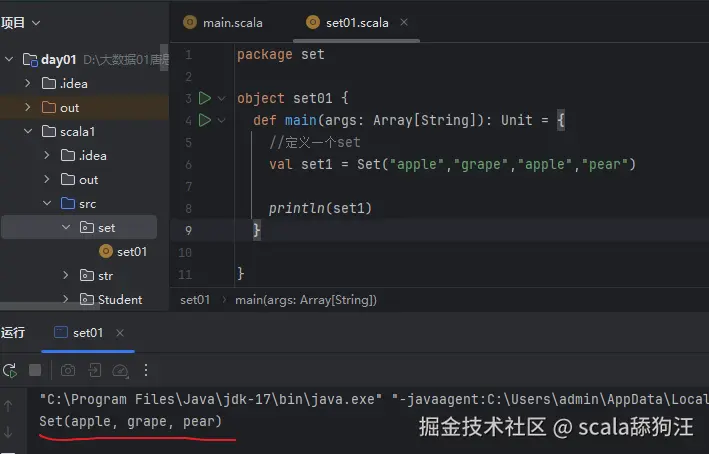
Task: Expand the Student package
Action: pyautogui.click(x=66, y=299)
